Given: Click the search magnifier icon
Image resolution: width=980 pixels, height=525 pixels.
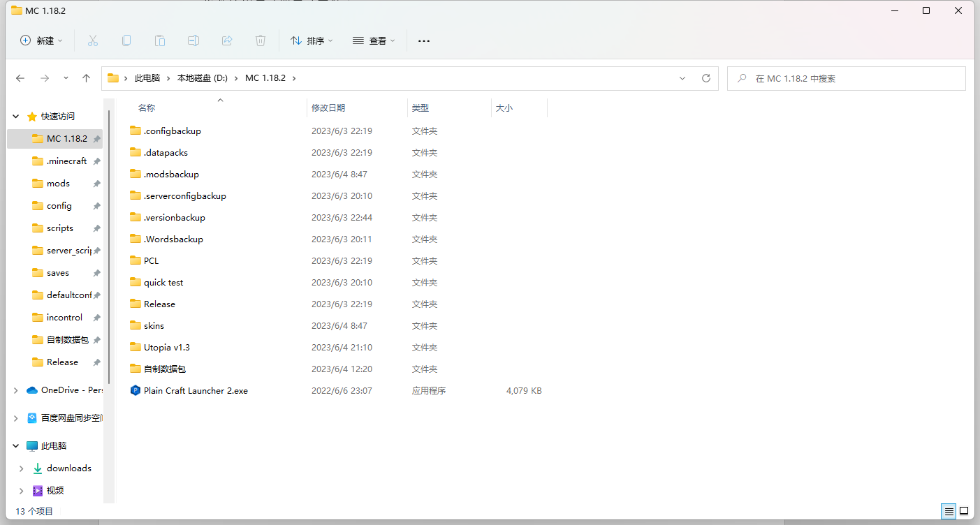Looking at the screenshot, I should pyautogui.click(x=742, y=79).
